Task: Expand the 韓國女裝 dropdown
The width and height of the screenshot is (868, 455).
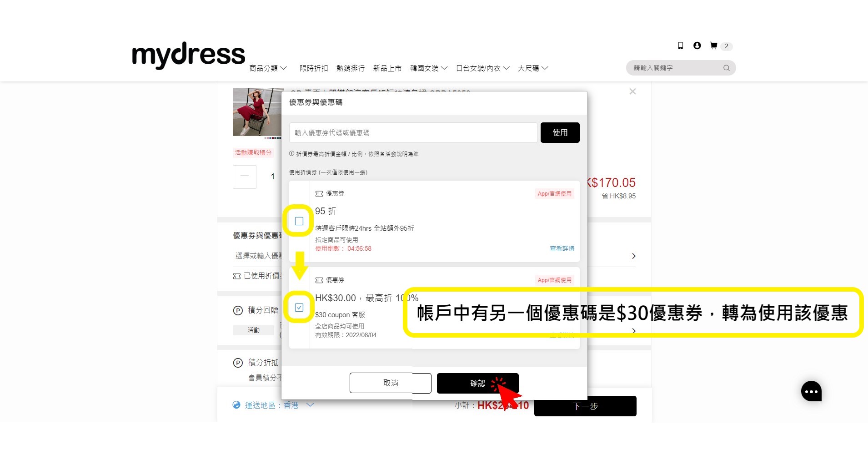Action: 429,68
